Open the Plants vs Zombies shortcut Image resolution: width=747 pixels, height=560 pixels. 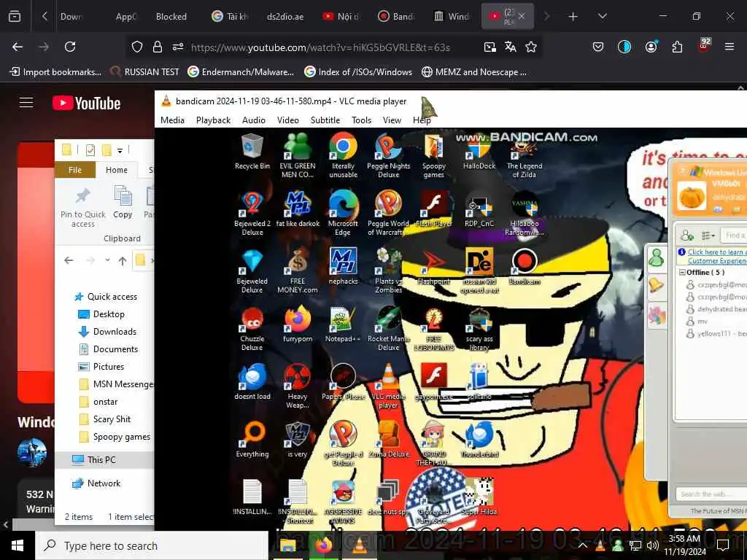click(388, 271)
